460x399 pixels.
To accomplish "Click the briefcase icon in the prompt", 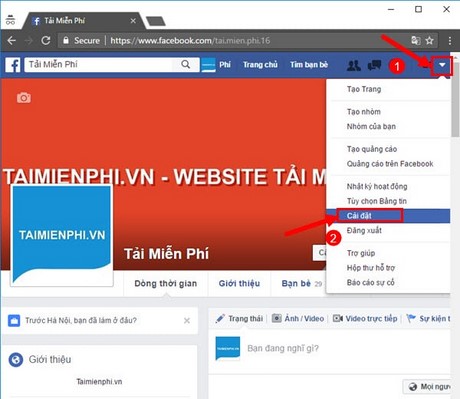I will click(14, 321).
